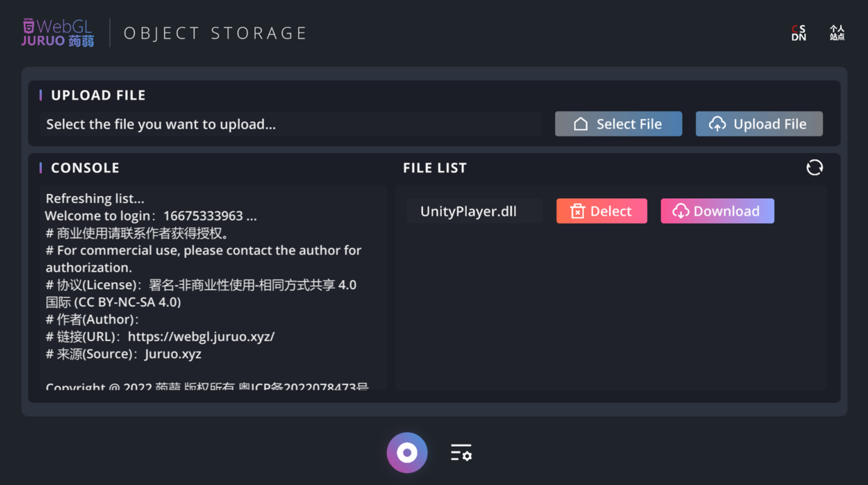Screen dimensions: 868x485
Task: Click the cloud icon on Upload File
Action: tap(717, 123)
